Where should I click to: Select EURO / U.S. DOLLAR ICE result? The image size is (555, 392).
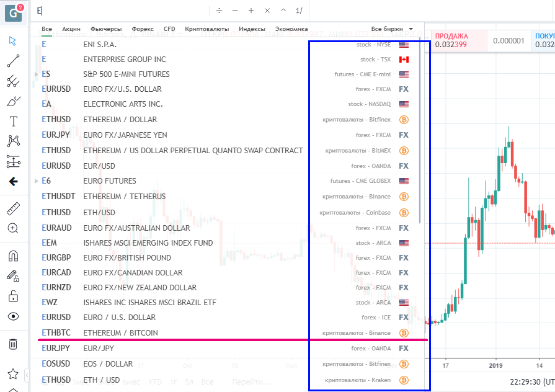(x=226, y=318)
